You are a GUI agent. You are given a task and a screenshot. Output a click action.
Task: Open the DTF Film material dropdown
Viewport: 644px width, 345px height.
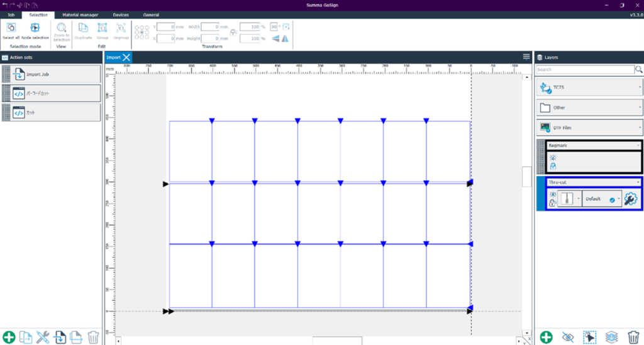[x=639, y=127]
